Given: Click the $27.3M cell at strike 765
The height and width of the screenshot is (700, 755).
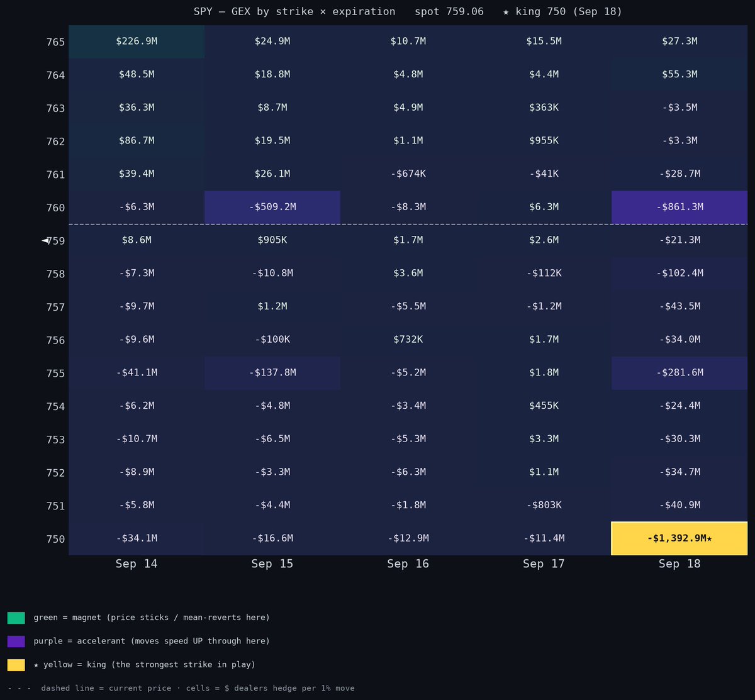Looking at the screenshot, I should 679,42.
